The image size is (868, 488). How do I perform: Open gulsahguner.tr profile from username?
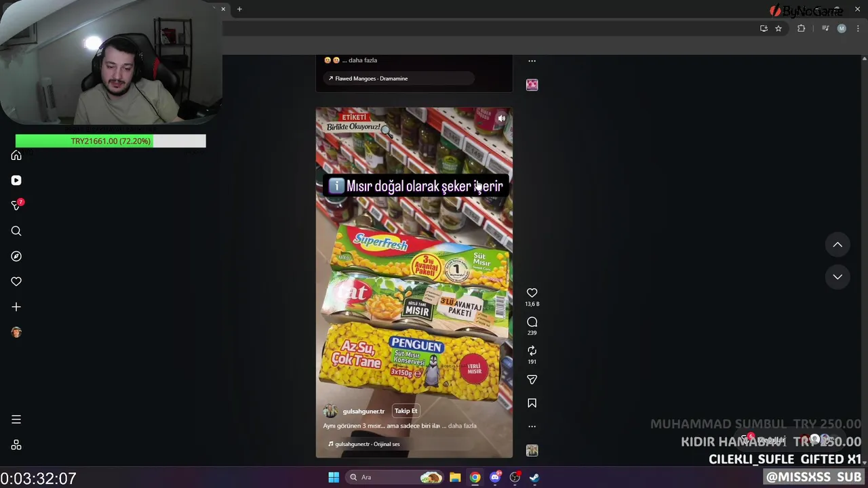363,411
